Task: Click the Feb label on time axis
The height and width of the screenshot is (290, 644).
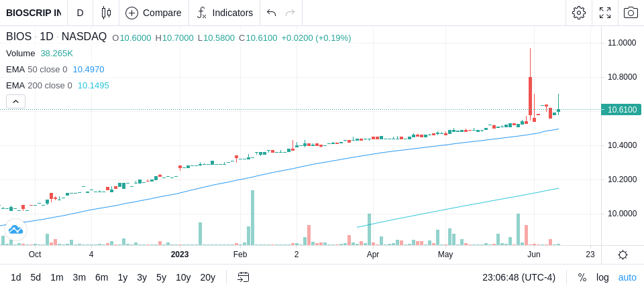Action: click(240, 255)
